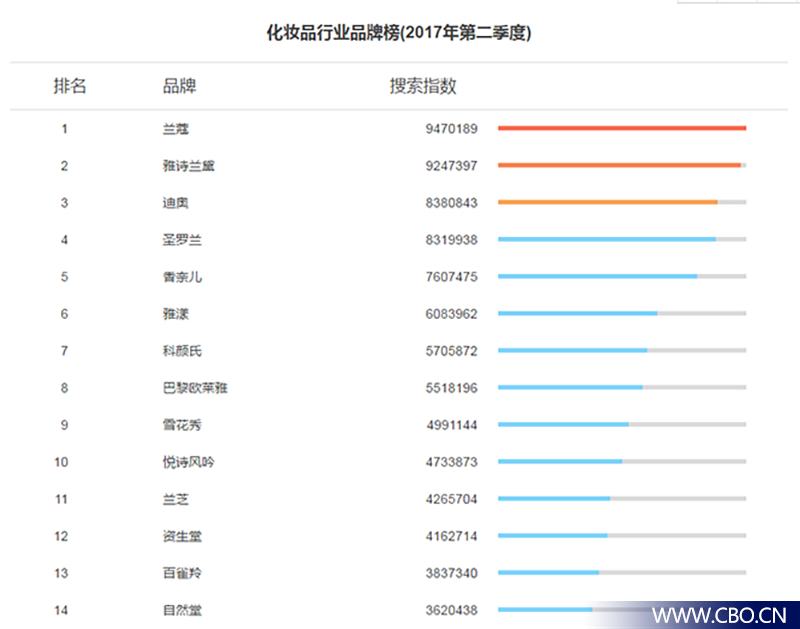Screen dimensions: 800x629
Task: Click search index value 5518196
Action: click(452, 388)
